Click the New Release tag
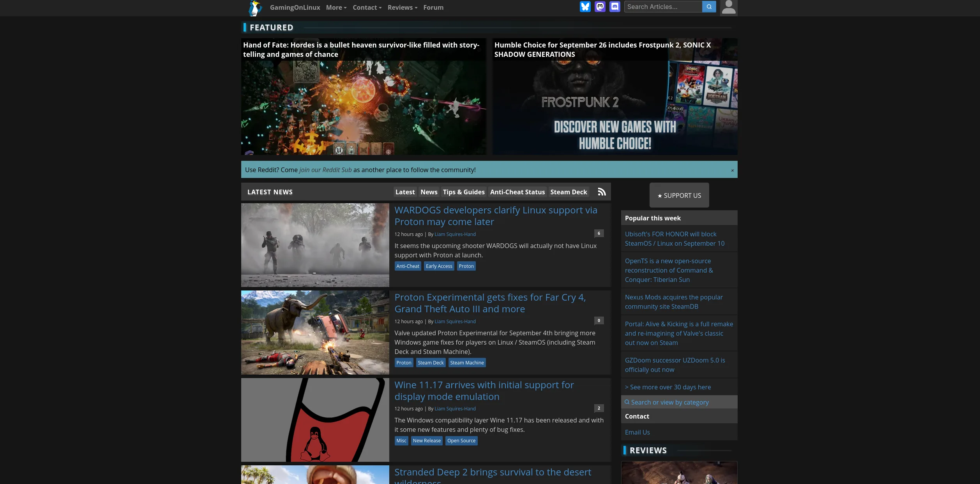This screenshot has height=484, width=980. coord(427,440)
